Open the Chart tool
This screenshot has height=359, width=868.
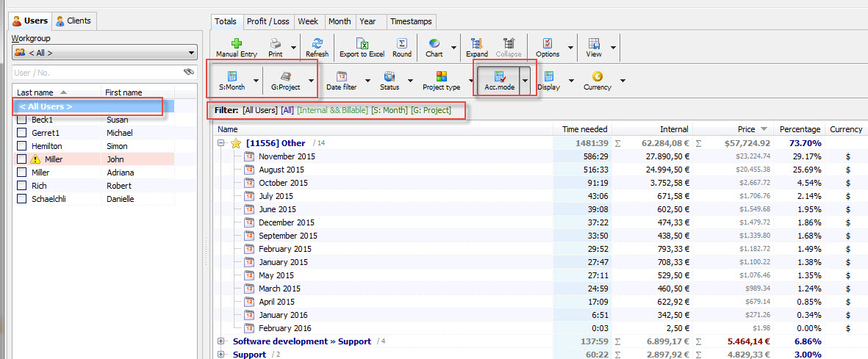[434, 44]
